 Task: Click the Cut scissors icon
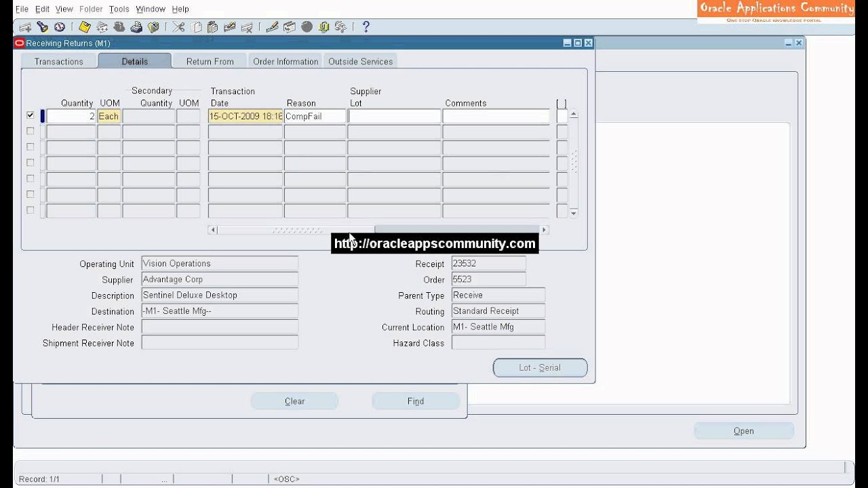(178, 27)
